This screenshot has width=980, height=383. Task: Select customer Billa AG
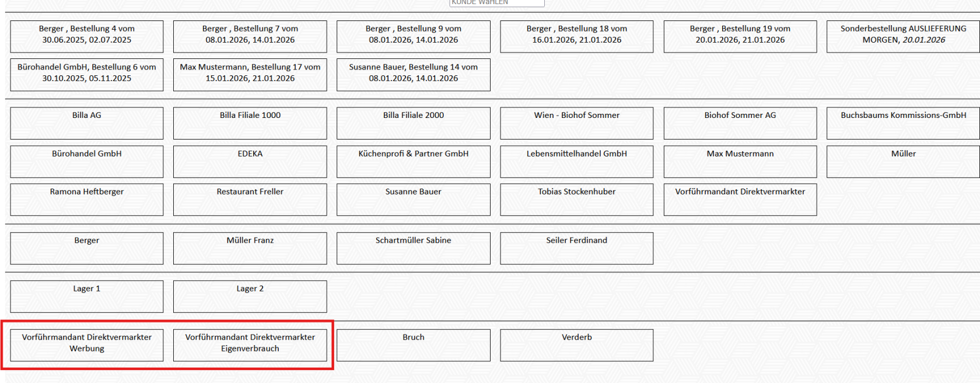pyautogui.click(x=87, y=123)
